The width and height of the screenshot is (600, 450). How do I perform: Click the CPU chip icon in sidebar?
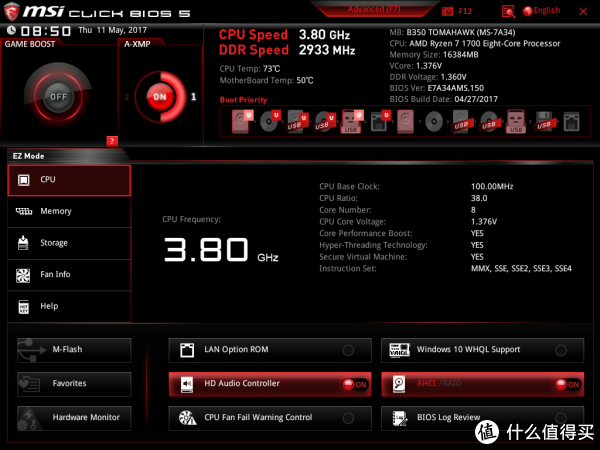click(x=23, y=180)
